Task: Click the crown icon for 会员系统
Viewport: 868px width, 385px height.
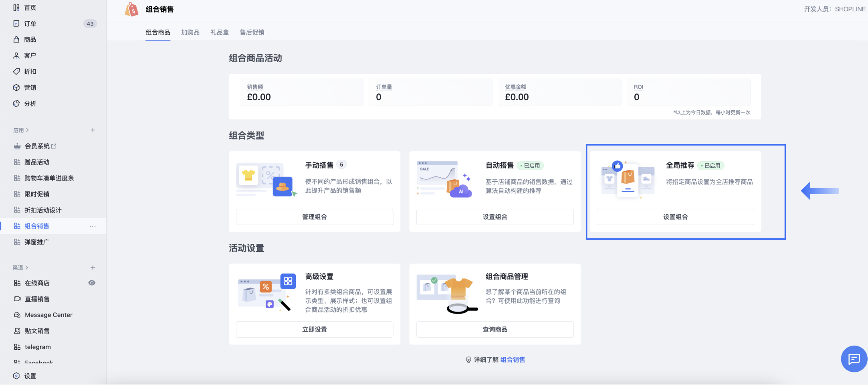Action: pyautogui.click(x=17, y=146)
